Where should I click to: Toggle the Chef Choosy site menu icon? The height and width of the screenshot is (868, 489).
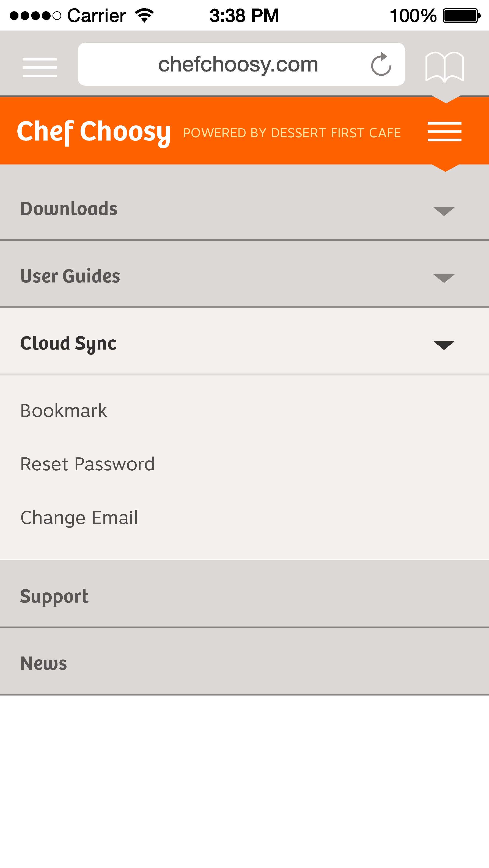point(444,131)
